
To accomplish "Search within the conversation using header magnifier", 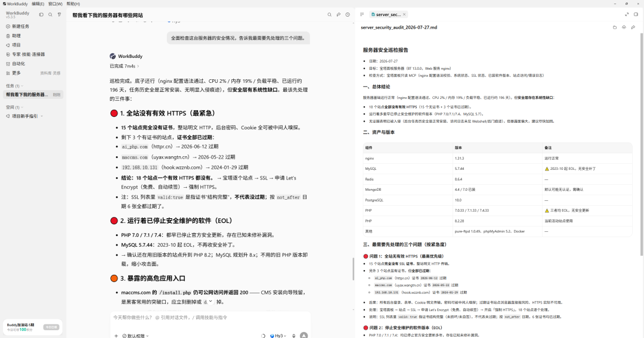I will pyautogui.click(x=329, y=15).
